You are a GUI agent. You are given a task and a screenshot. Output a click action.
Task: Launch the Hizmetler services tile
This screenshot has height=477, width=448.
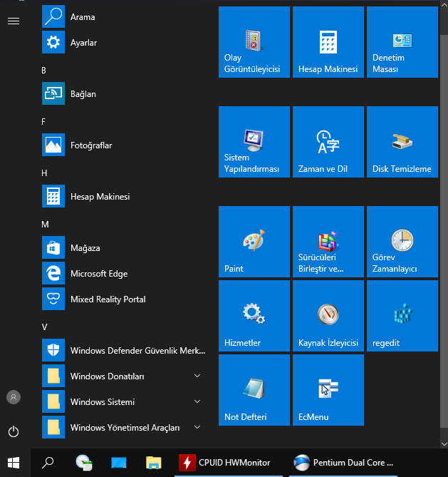[x=254, y=316]
